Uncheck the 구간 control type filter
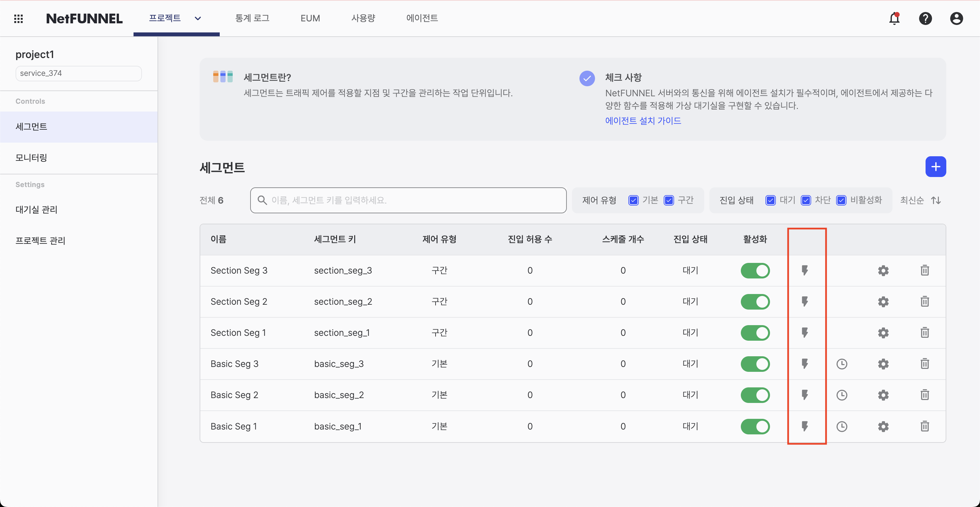980x507 pixels. coord(669,200)
